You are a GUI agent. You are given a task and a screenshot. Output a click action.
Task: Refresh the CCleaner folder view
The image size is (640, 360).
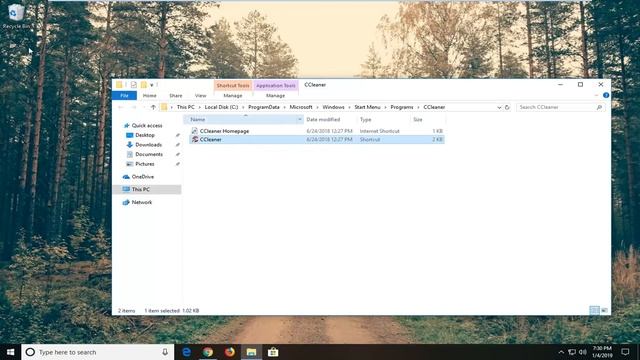pos(507,107)
